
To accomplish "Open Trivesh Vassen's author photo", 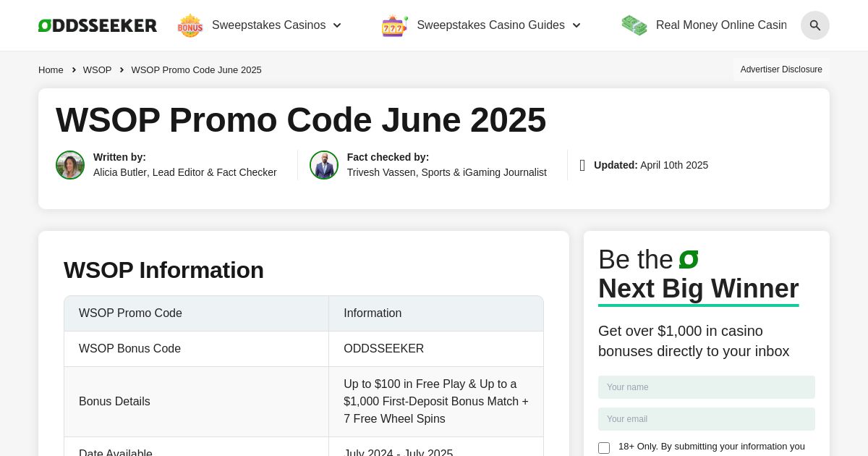I will (324, 165).
